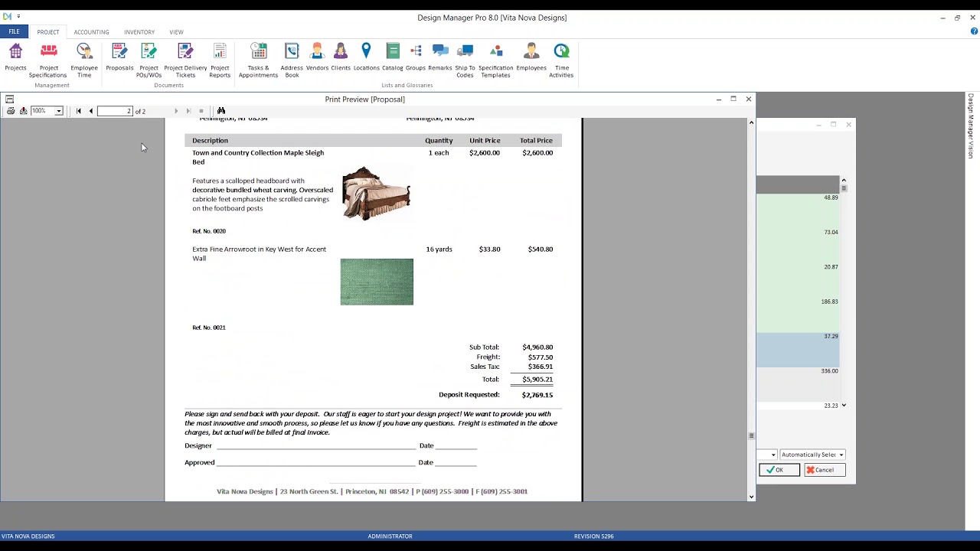The height and width of the screenshot is (551, 980).
Task: Click the Sub Total amount $4,960.80
Action: (x=537, y=347)
